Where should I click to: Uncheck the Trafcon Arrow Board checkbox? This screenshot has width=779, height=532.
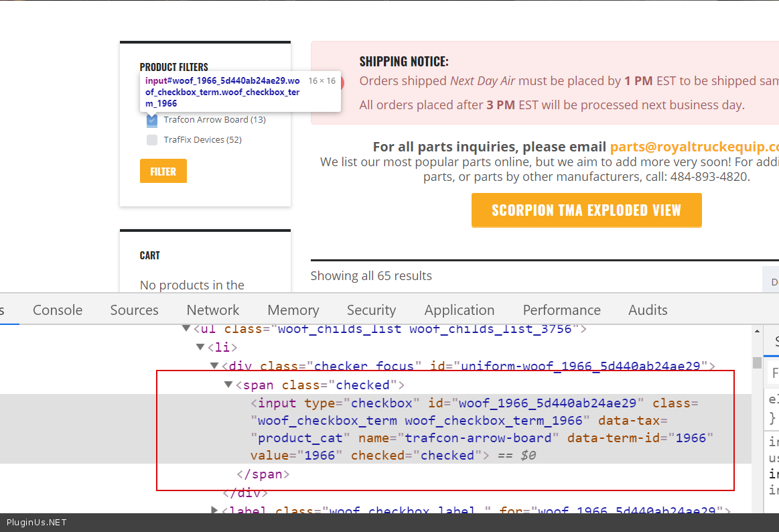point(152,121)
